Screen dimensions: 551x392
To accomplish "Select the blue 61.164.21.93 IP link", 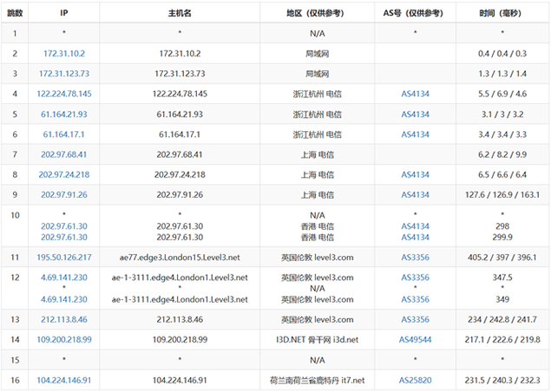I will (65, 114).
